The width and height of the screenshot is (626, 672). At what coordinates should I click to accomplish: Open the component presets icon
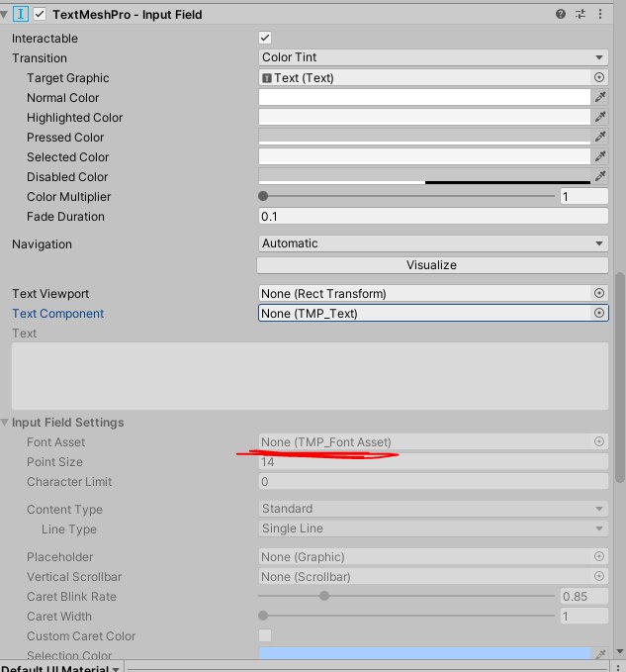click(581, 14)
